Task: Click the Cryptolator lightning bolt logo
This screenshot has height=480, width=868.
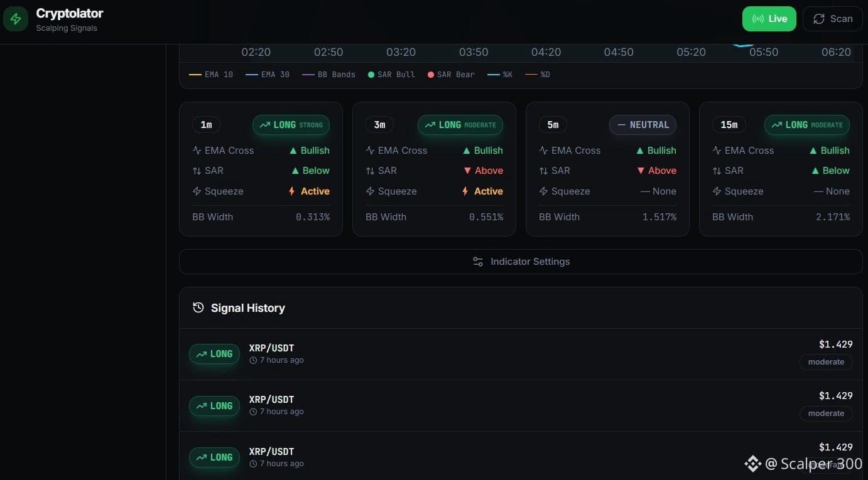Action: 16,19
